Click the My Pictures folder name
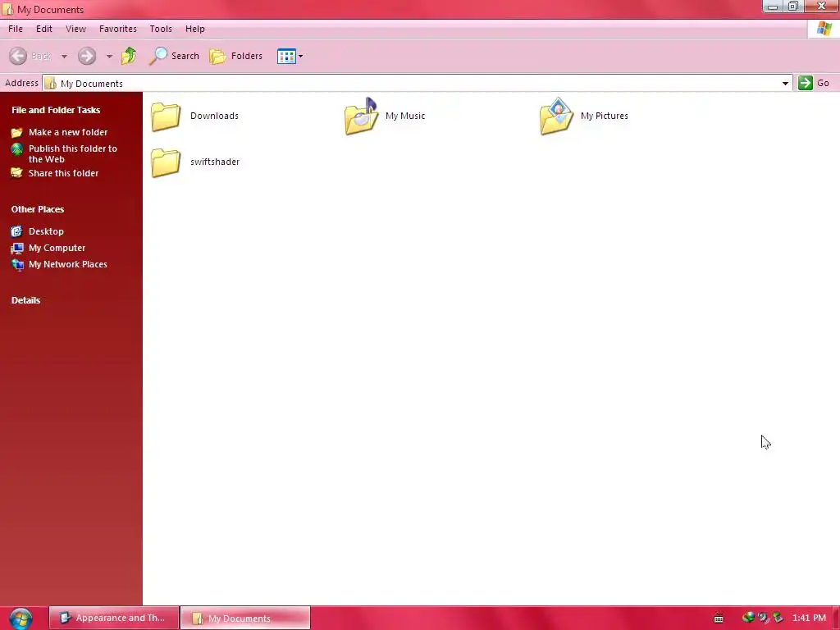The width and height of the screenshot is (840, 630). tap(605, 116)
